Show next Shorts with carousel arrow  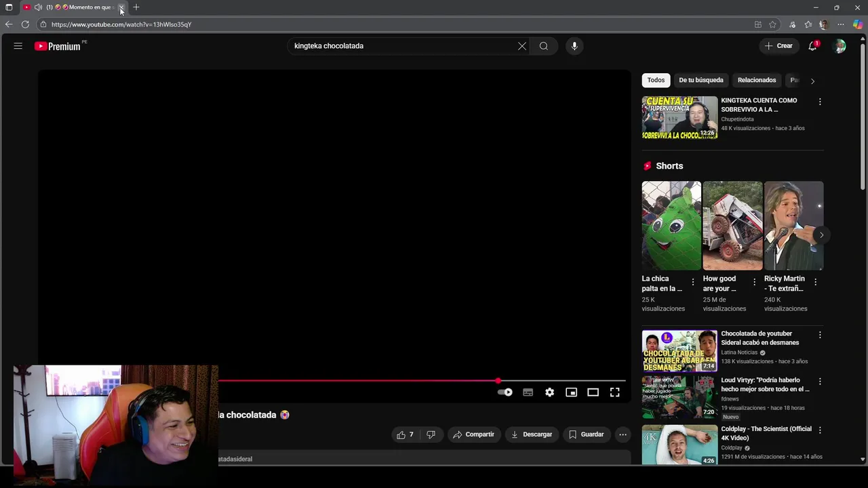(x=821, y=235)
